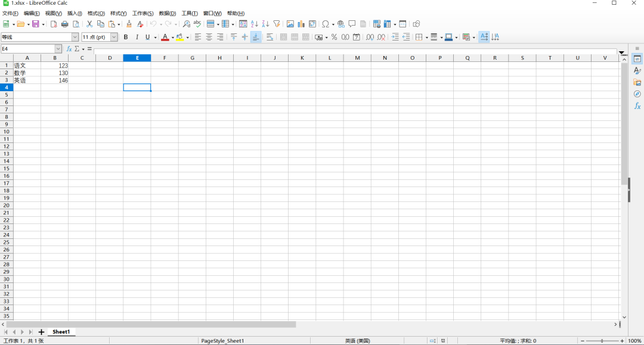Click the Define Print Area icon

tap(376, 24)
